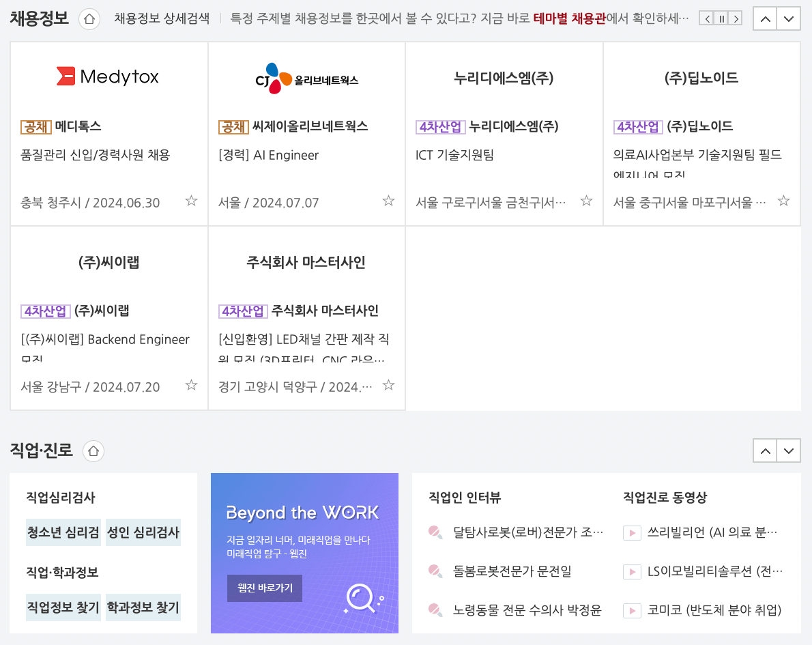Viewport: 812px width, 645px height.
Task: Open 누리디에스엠(주) company heading
Action: pos(504,78)
